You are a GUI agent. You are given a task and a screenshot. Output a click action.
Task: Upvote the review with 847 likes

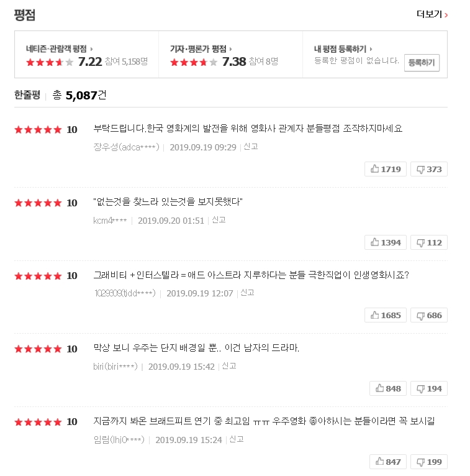[x=388, y=462]
